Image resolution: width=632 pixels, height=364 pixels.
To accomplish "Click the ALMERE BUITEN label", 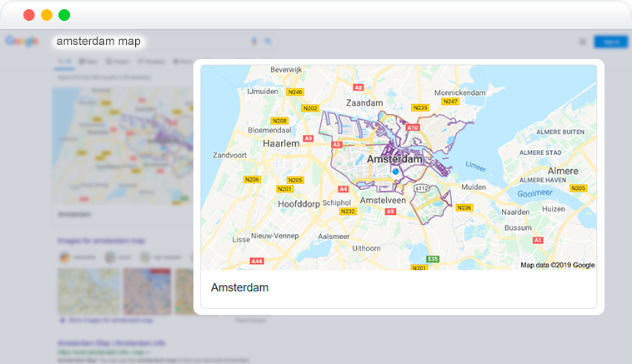I will coord(560,132).
